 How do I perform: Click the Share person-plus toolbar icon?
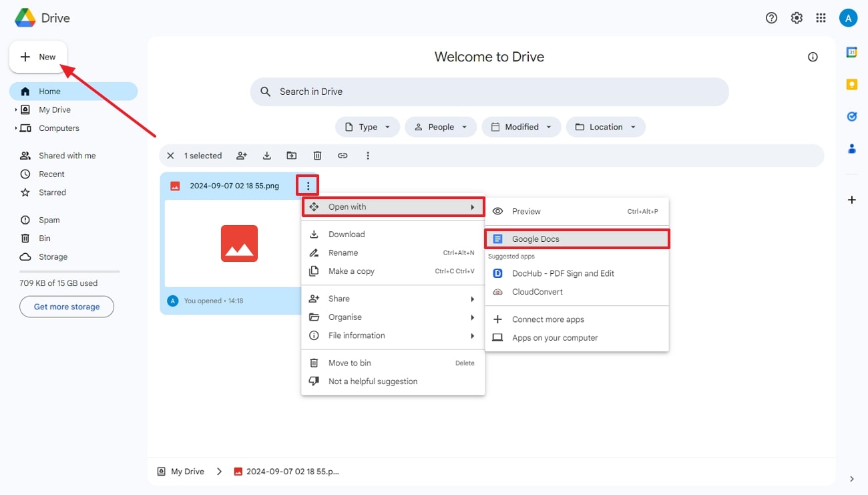point(242,156)
